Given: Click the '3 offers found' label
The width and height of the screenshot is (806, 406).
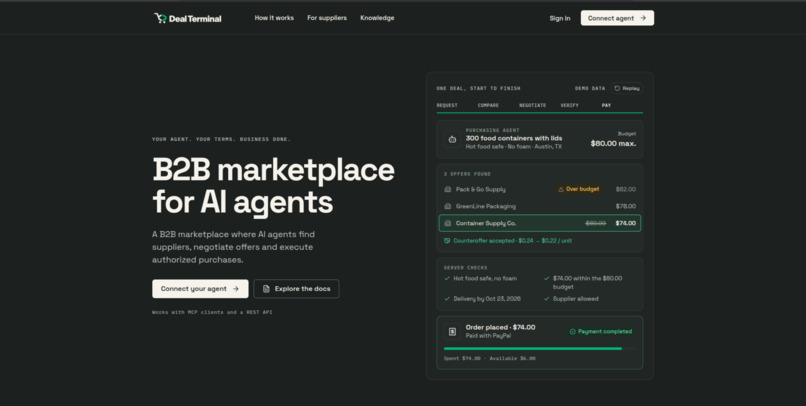Looking at the screenshot, I should pos(467,174).
